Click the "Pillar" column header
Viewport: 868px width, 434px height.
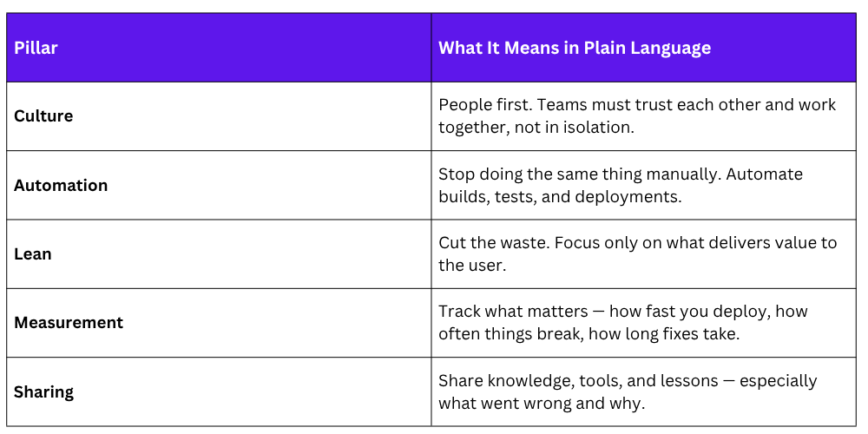[36, 48]
